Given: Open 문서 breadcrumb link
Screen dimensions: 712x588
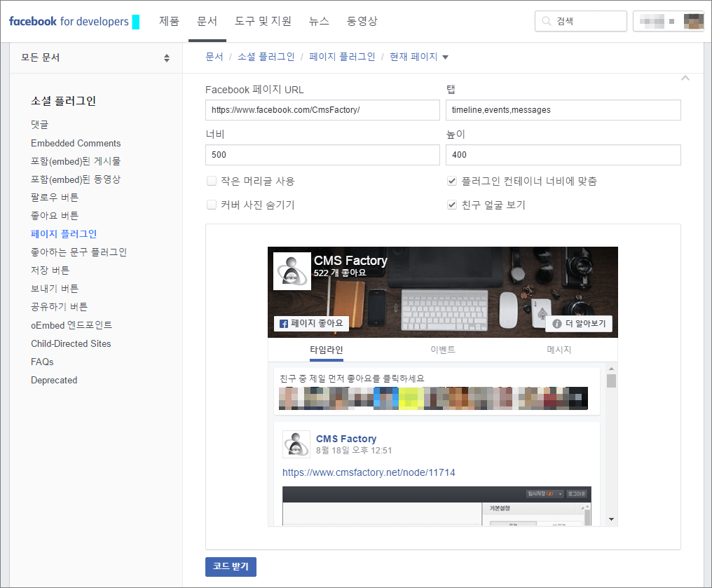Looking at the screenshot, I should [214, 57].
